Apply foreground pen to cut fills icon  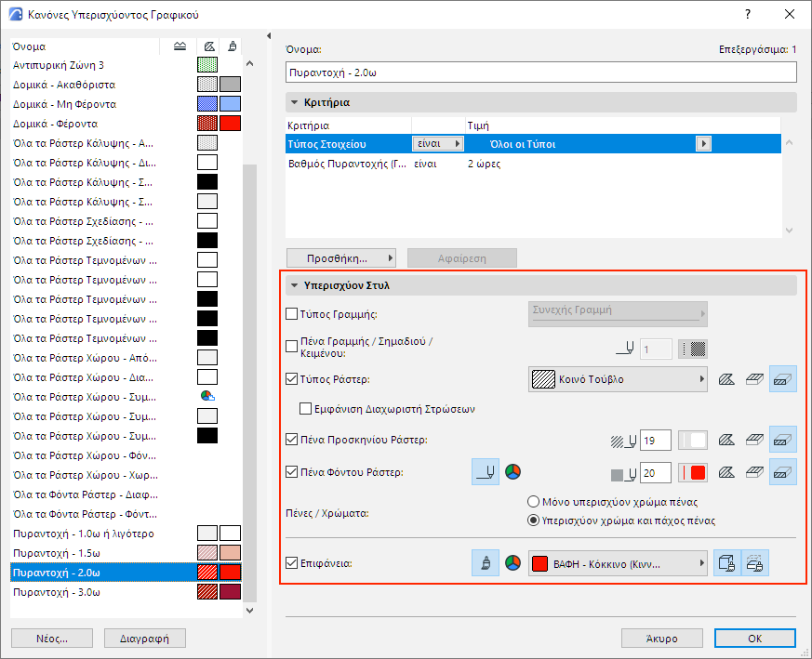(x=782, y=440)
